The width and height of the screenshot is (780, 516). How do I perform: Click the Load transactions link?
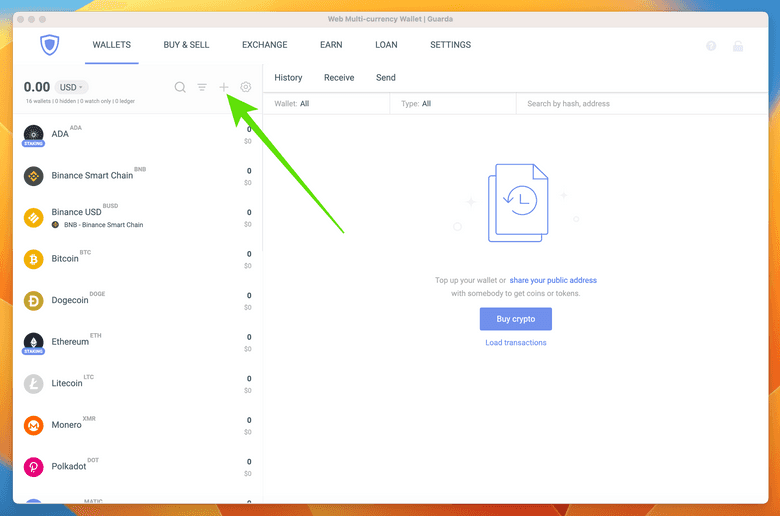pos(516,343)
